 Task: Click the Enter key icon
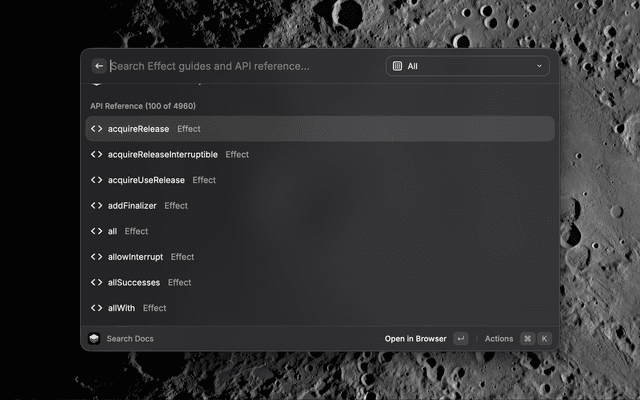coord(461,339)
